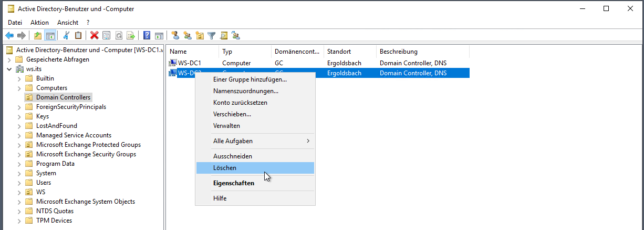Sort by the Typ column header
This screenshot has width=644, height=230.
[245, 52]
